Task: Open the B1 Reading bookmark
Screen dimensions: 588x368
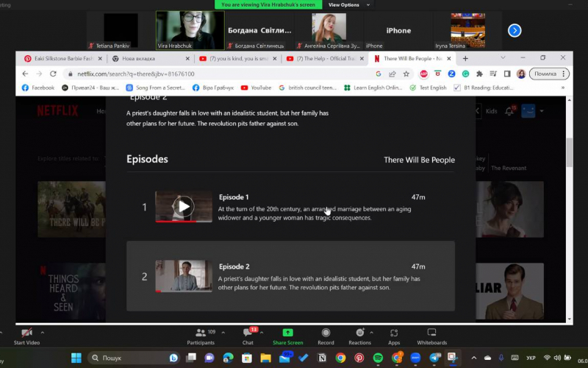Action: (x=484, y=88)
